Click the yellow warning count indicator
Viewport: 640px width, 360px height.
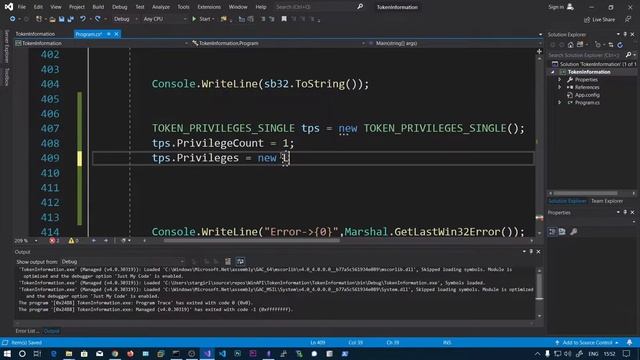(73, 241)
